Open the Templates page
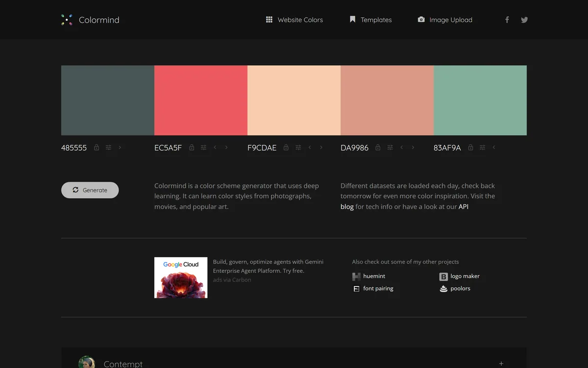 tap(370, 20)
